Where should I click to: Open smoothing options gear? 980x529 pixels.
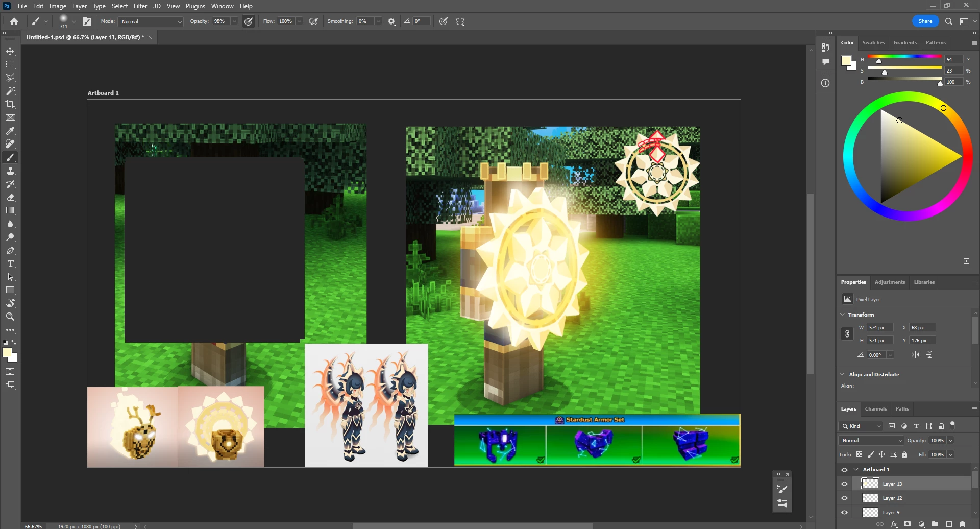391,21
